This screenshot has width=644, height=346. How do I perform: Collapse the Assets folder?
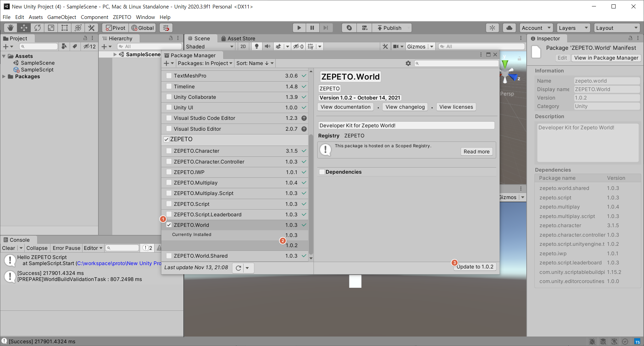[x=4, y=56]
